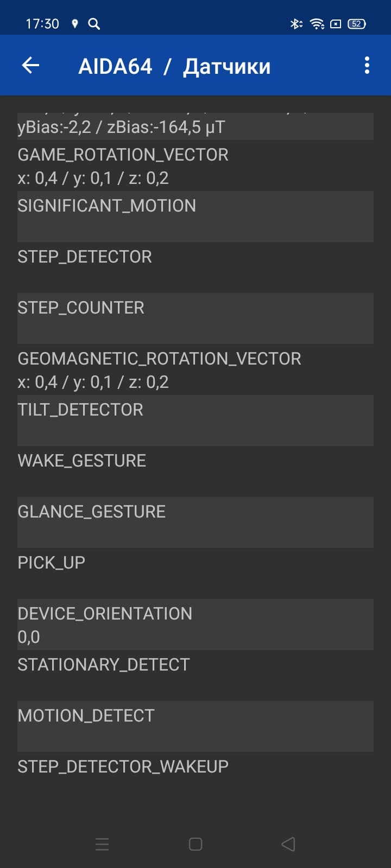Tap the search icon in status bar

[x=94, y=24]
